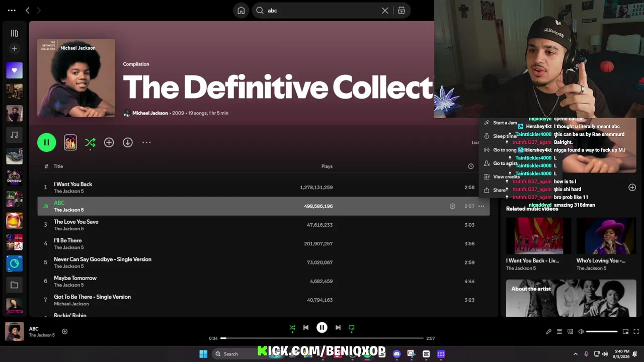Clear the 'abc' search field
This screenshot has height=362, width=644.
(x=385, y=11)
